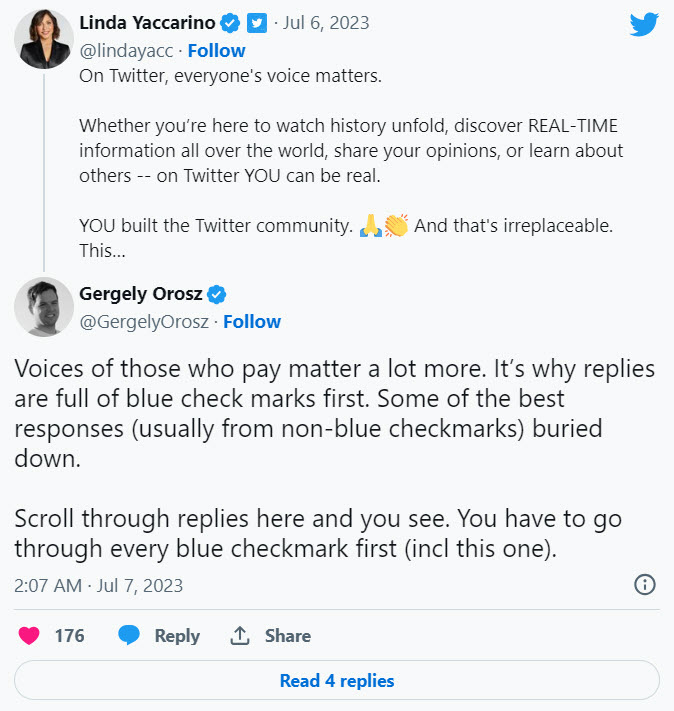Open the Gergely Orosz display name
Viewport: 674px width, 711px height.
point(141,294)
